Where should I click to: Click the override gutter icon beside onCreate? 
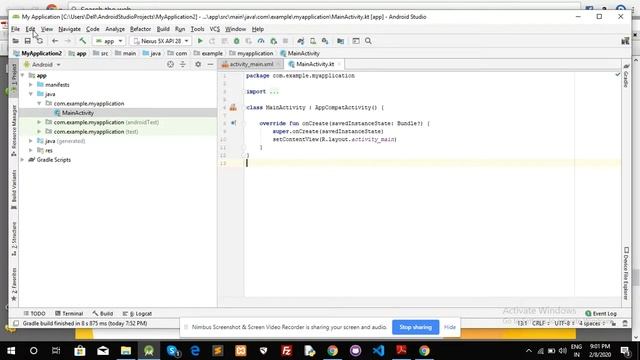(233, 123)
